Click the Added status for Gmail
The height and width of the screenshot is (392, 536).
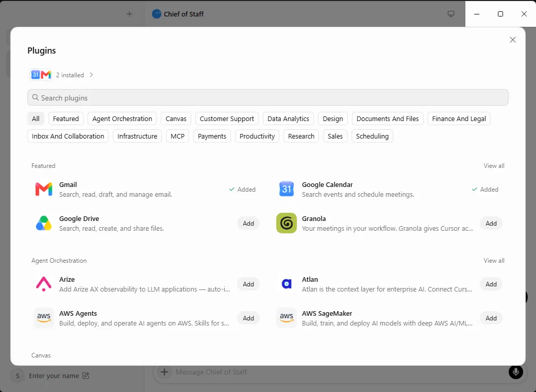242,190
